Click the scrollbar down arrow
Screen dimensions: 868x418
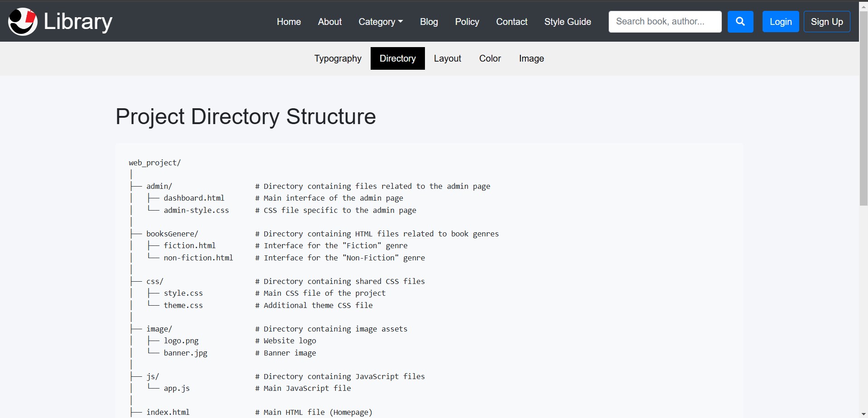(x=863, y=414)
